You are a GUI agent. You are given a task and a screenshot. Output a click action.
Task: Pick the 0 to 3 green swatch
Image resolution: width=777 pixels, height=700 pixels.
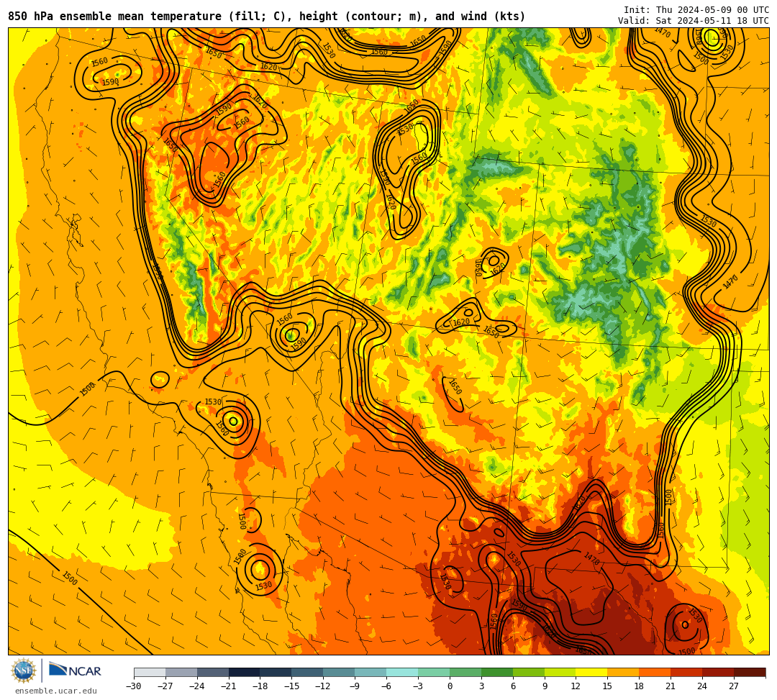pos(465,672)
